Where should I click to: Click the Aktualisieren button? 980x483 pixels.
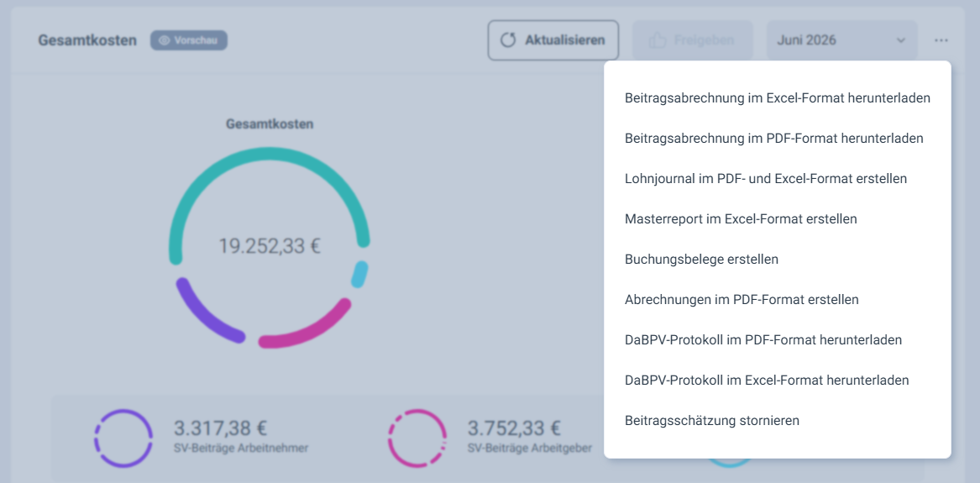pyautogui.click(x=553, y=40)
